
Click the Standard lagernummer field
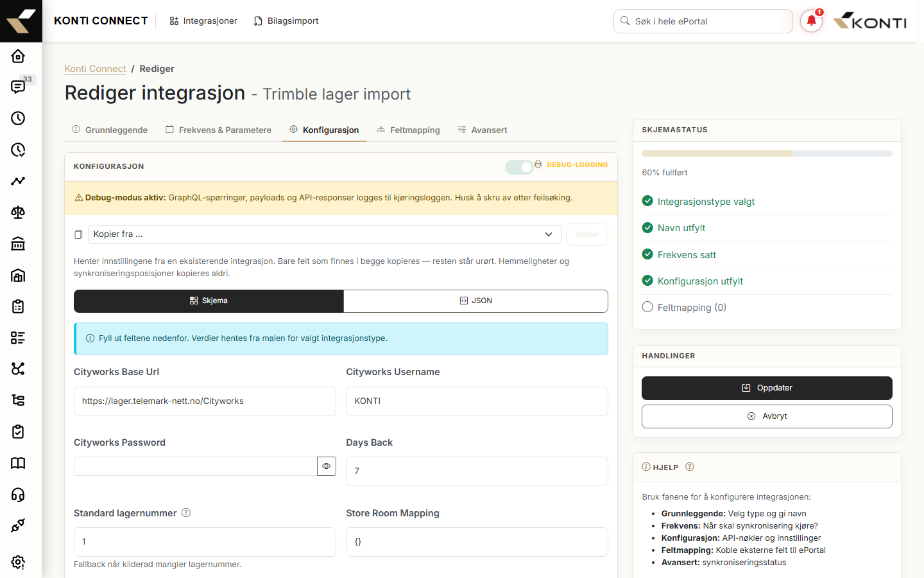pos(205,542)
